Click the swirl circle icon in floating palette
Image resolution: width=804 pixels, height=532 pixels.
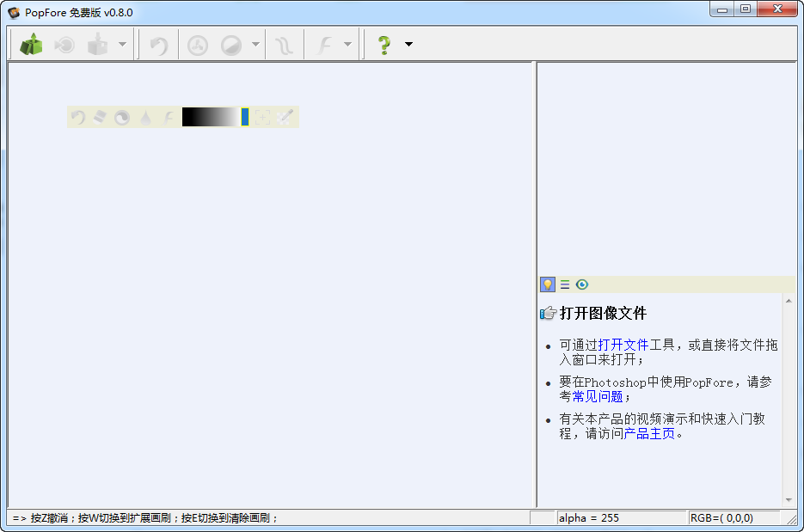click(x=122, y=118)
